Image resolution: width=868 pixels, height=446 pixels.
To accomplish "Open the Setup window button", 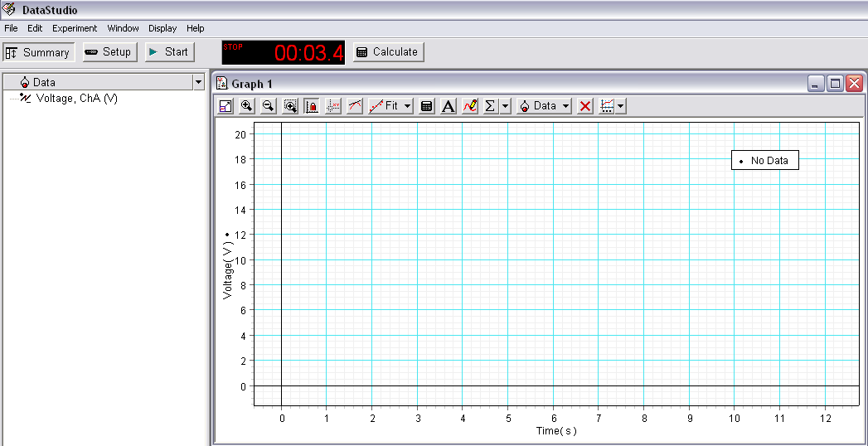I will tap(110, 52).
